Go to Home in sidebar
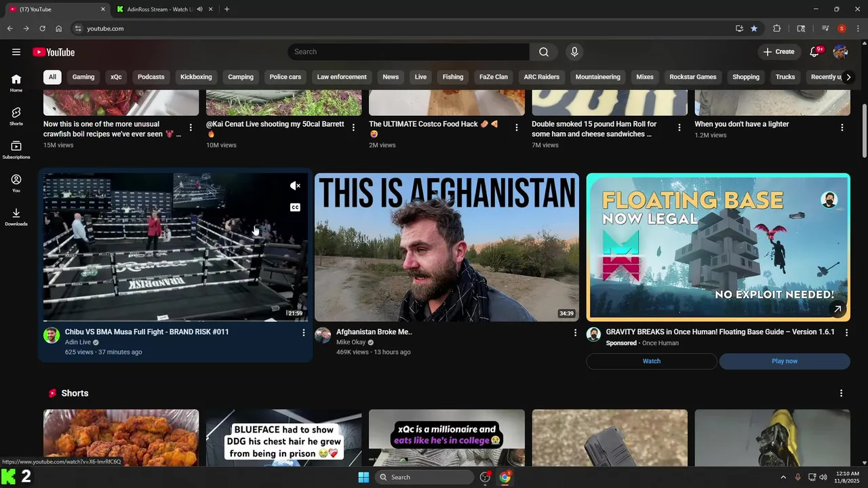 tap(16, 83)
